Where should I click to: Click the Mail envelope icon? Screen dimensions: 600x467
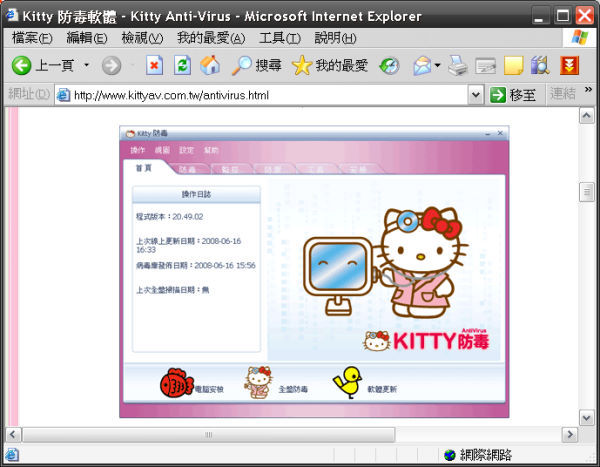click(422, 65)
